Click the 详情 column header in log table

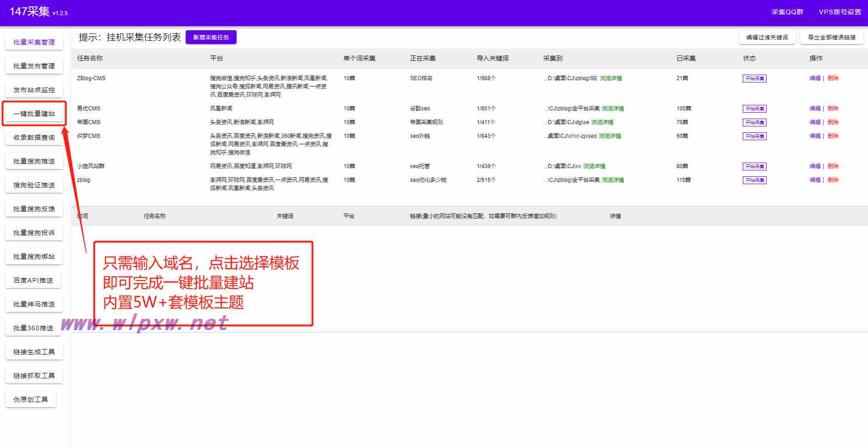click(x=615, y=216)
